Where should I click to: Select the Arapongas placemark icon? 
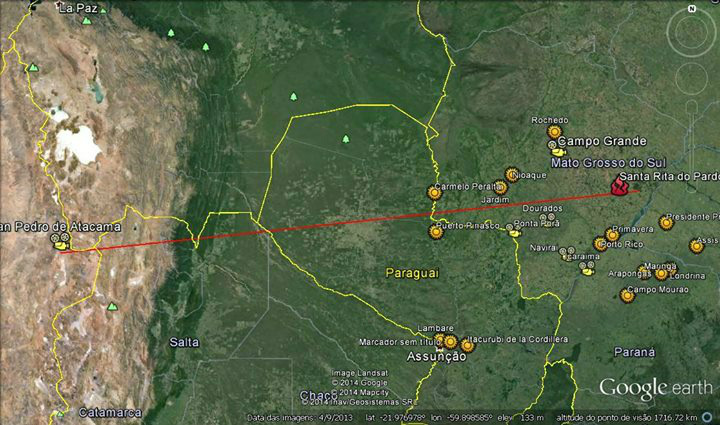point(645,272)
